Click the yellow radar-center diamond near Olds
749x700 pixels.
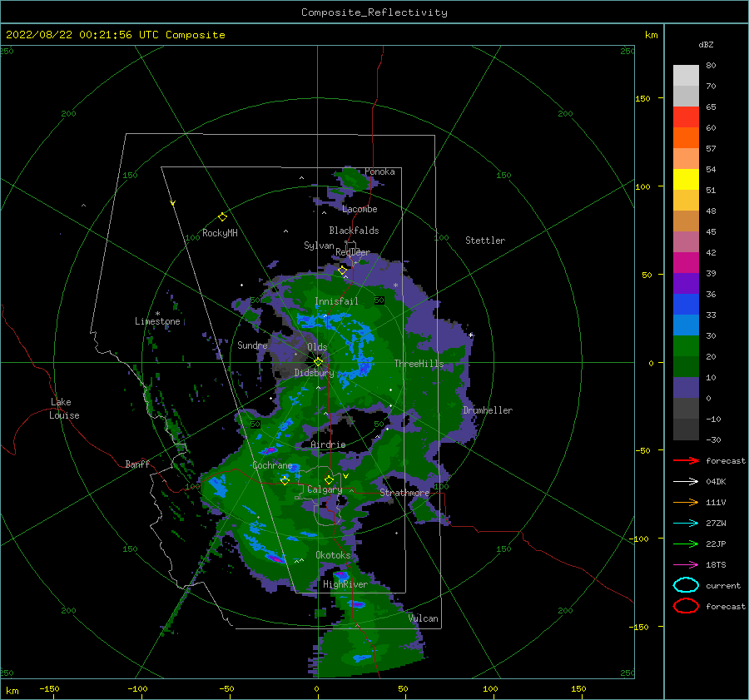click(318, 362)
